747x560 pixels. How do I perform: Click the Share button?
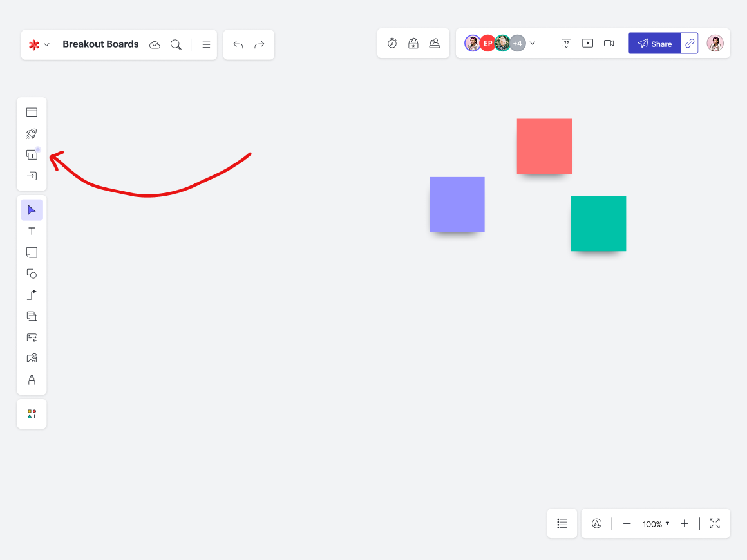click(x=654, y=44)
